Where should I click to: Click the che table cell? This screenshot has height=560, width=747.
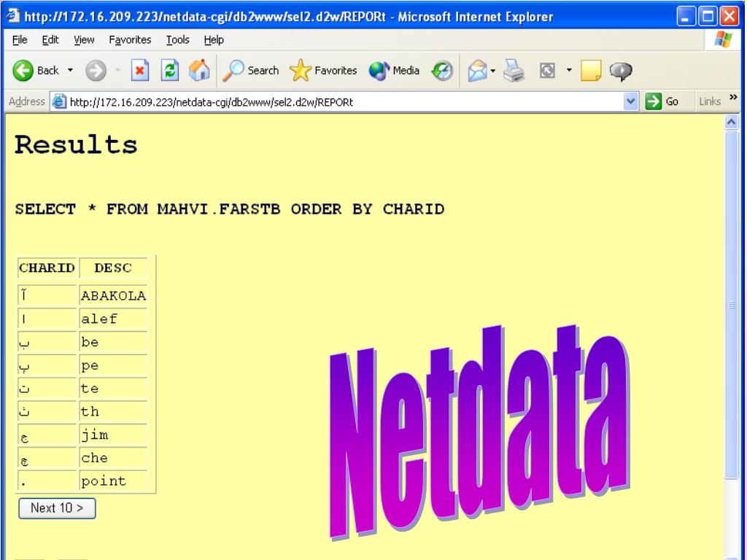click(113, 458)
